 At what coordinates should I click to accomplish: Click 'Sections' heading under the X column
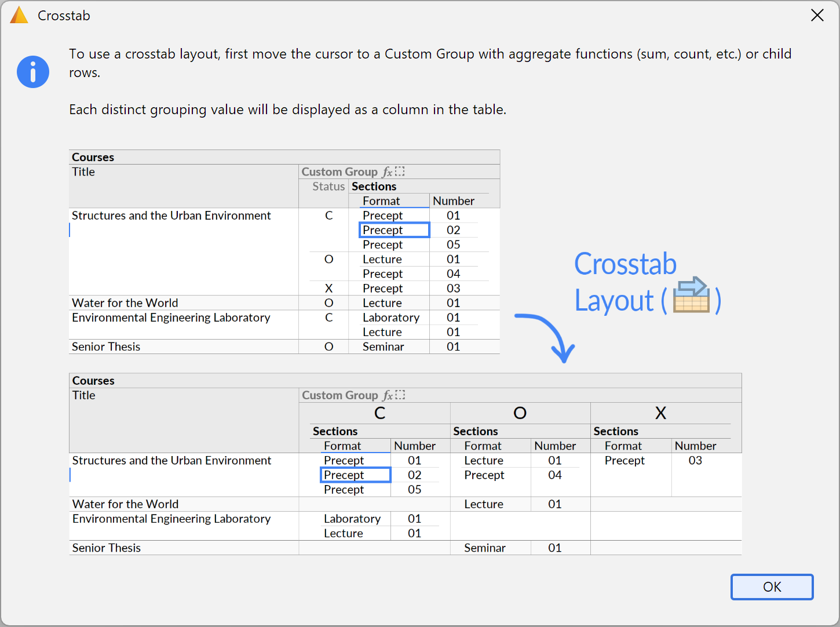pyautogui.click(x=616, y=431)
